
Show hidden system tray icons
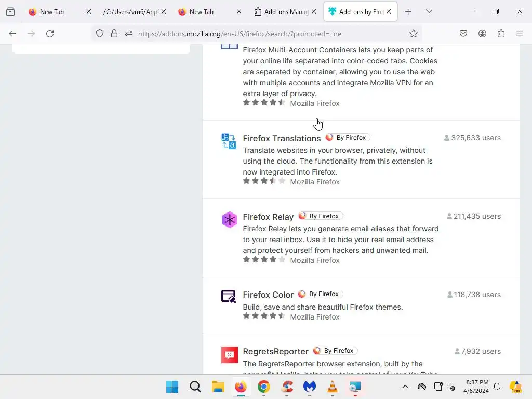405,387
